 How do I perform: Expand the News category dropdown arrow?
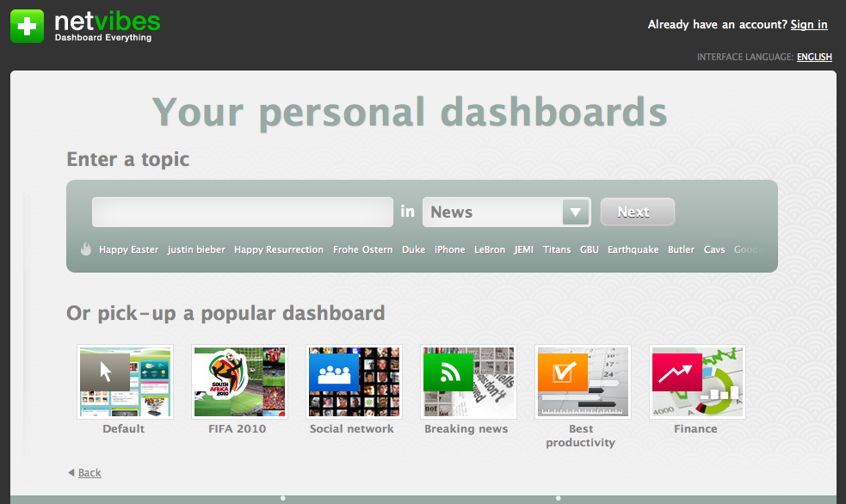pos(575,212)
